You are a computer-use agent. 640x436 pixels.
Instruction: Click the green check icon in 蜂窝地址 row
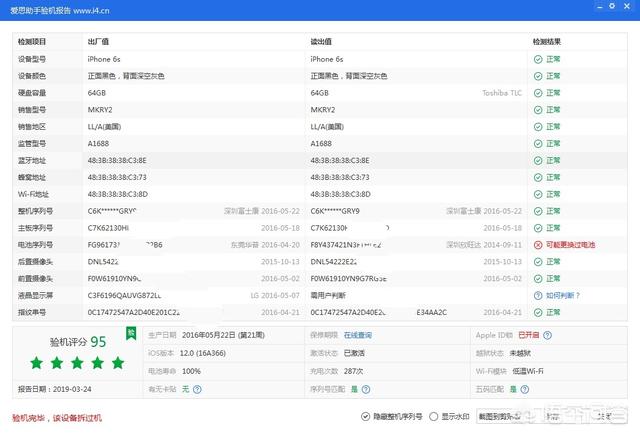(x=538, y=178)
